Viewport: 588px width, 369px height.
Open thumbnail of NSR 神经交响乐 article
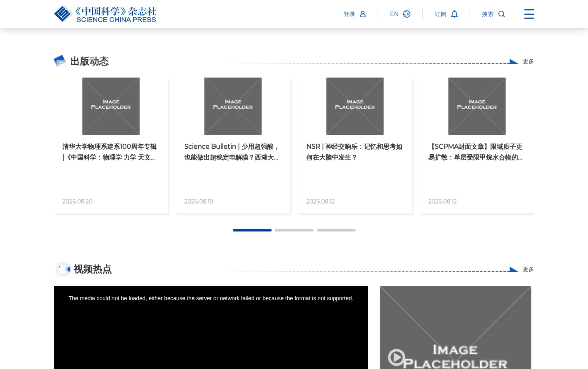[355, 106]
